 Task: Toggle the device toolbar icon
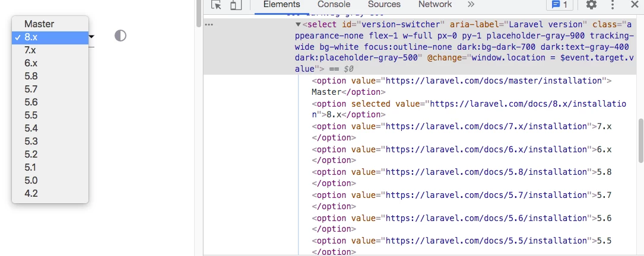tap(235, 5)
